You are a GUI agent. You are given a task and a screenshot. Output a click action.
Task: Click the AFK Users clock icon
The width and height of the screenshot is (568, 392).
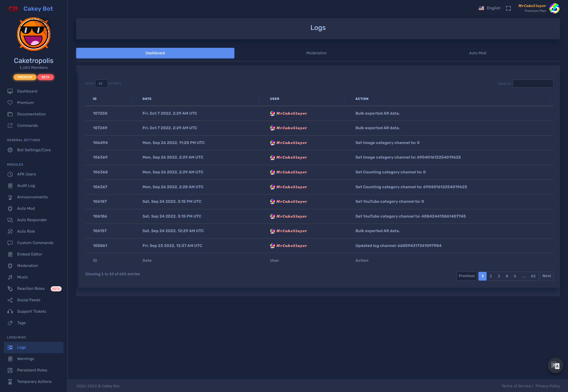(x=10, y=174)
